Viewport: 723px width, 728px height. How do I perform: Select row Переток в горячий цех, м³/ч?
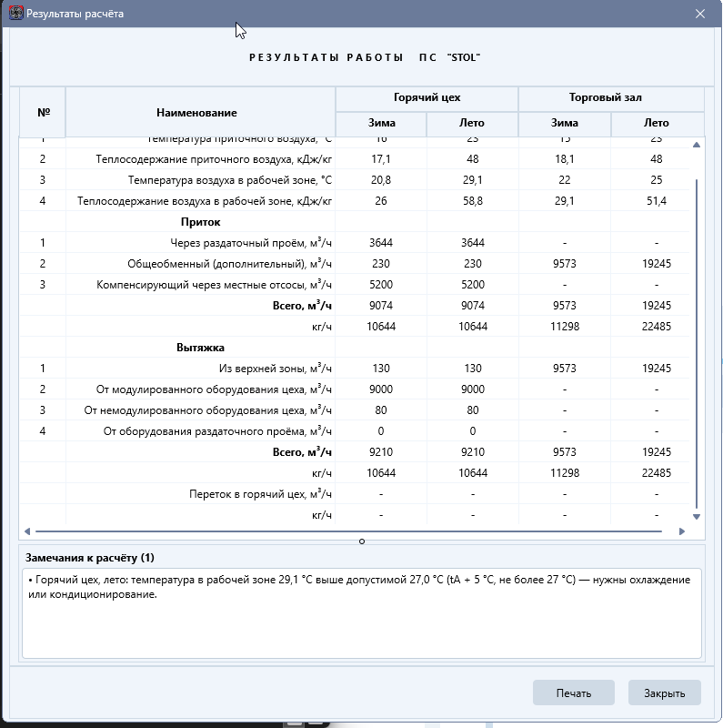(354, 494)
